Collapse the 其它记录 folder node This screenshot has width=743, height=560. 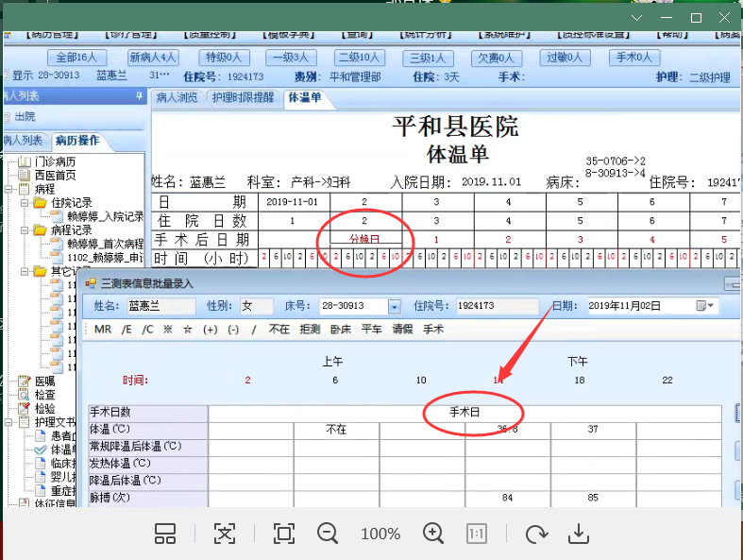[25, 272]
